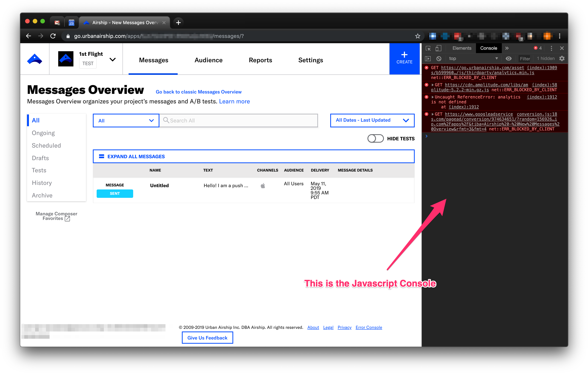The width and height of the screenshot is (588, 373).
Task: Select the Tests sidebar filter
Action: (x=39, y=170)
